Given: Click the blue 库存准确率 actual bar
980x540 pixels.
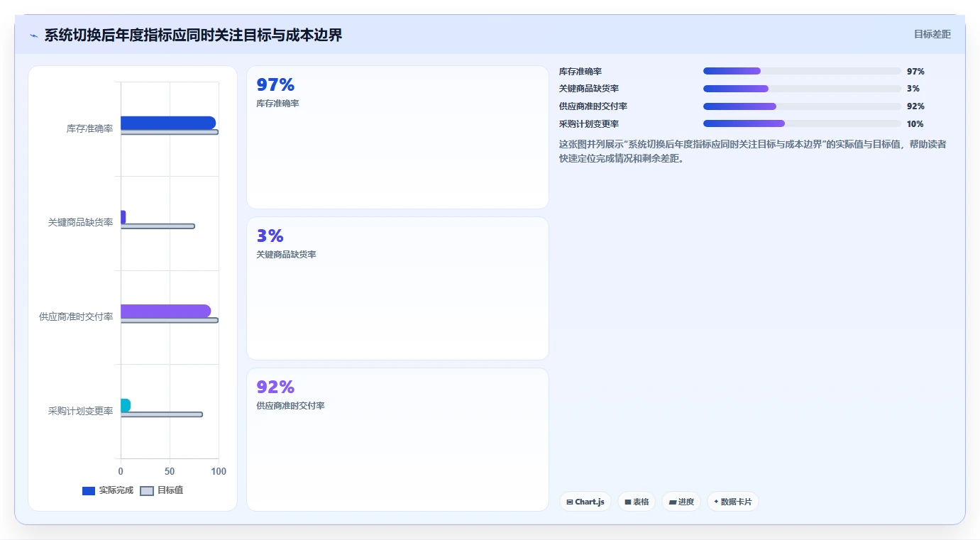Looking at the screenshot, I should click(168, 123).
